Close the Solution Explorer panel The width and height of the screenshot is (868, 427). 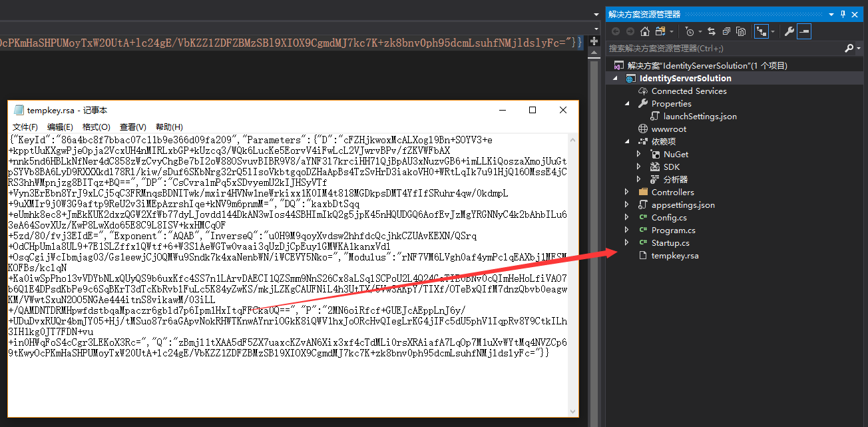click(x=855, y=14)
